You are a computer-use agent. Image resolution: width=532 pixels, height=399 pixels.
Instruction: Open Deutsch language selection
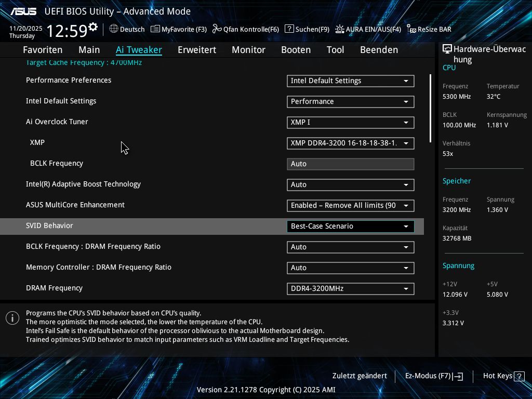point(127,29)
